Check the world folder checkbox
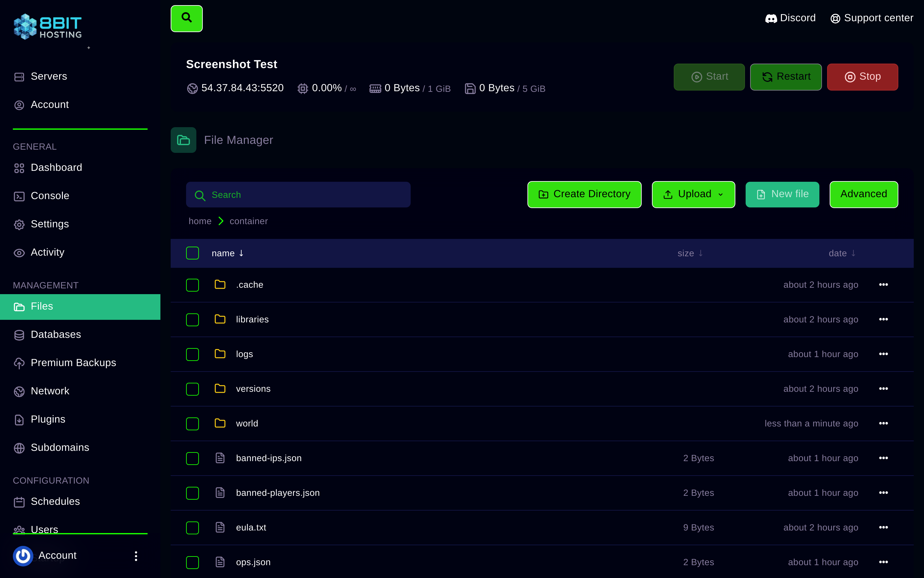 click(x=193, y=424)
